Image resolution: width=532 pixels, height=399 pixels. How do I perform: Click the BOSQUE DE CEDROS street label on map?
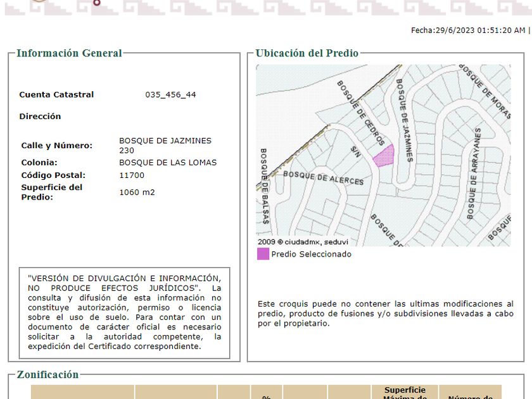pyautogui.click(x=360, y=113)
